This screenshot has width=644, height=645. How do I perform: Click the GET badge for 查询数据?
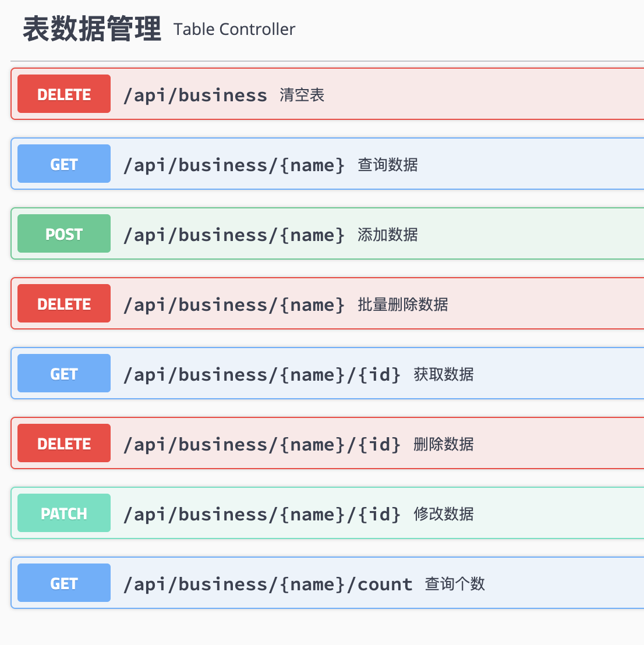(64, 164)
